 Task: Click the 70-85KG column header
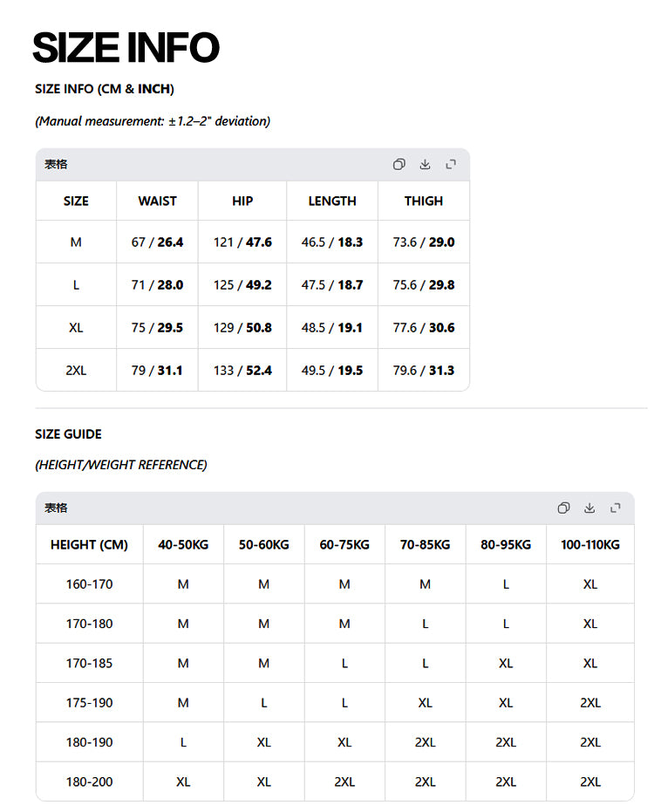(x=426, y=545)
